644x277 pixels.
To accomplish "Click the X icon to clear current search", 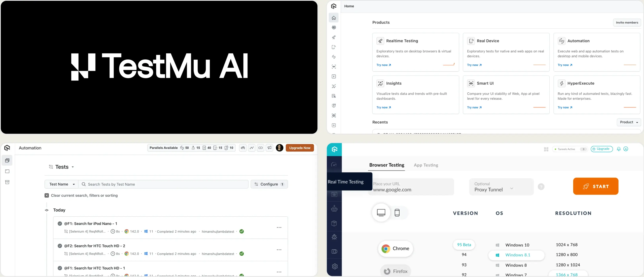I will click(x=47, y=196).
